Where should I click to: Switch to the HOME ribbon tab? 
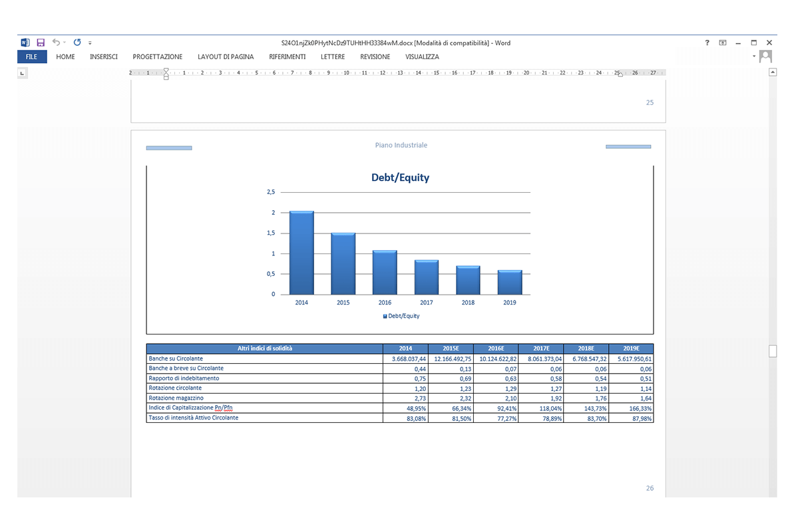coord(65,57)
